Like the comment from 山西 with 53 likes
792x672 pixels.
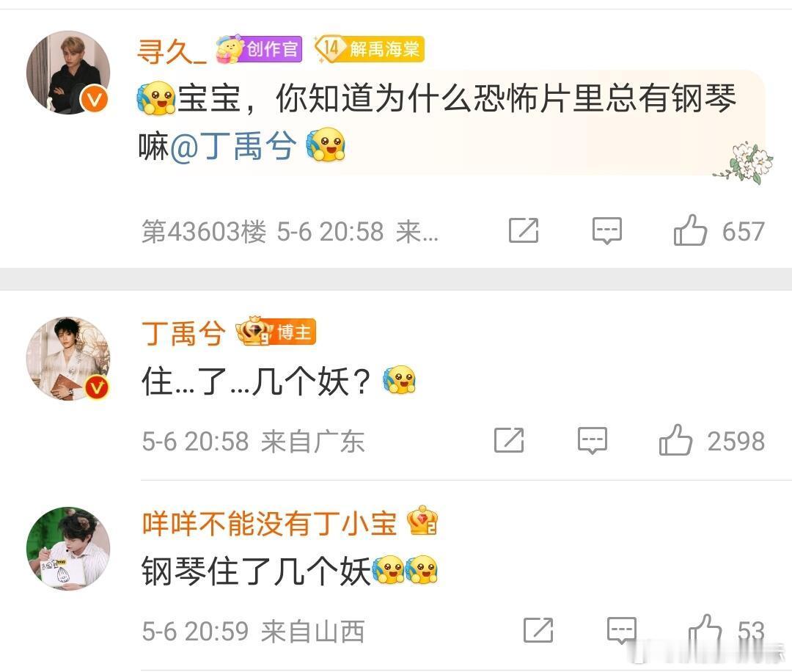pos(705,630)
